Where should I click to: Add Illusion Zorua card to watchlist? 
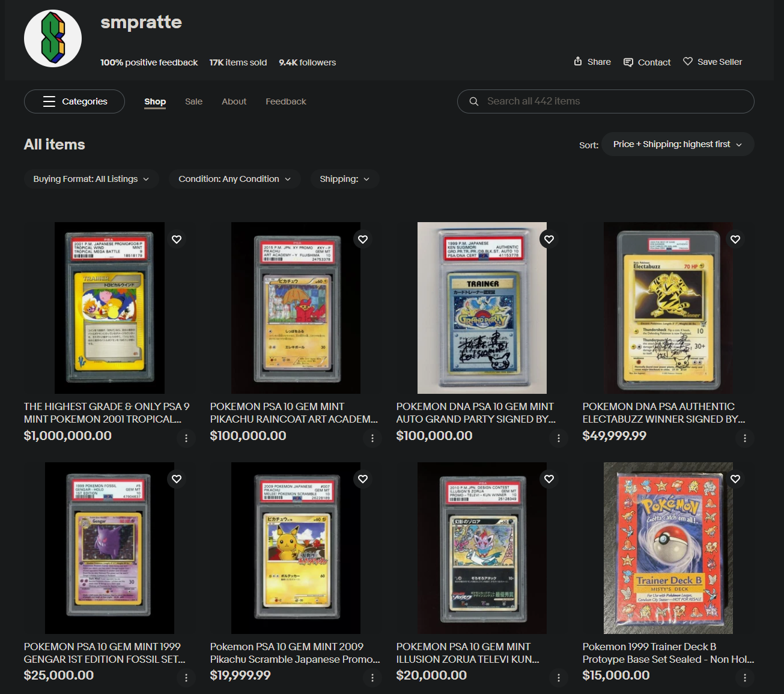coord(549,478)
